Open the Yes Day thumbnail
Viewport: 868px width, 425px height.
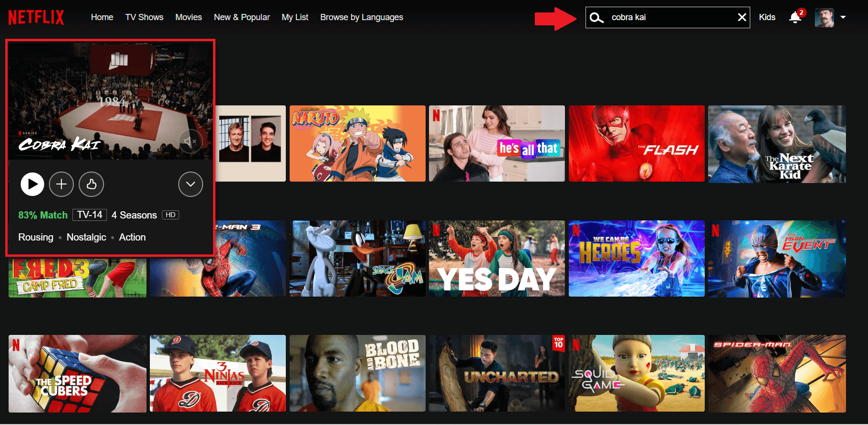pyautogui.click(x=497, y=259)
